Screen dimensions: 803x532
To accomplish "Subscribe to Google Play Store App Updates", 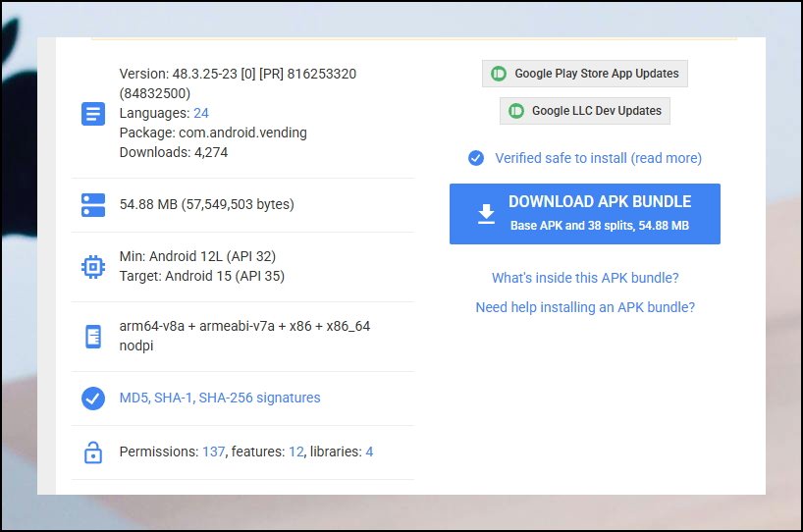I will [585, 74].
